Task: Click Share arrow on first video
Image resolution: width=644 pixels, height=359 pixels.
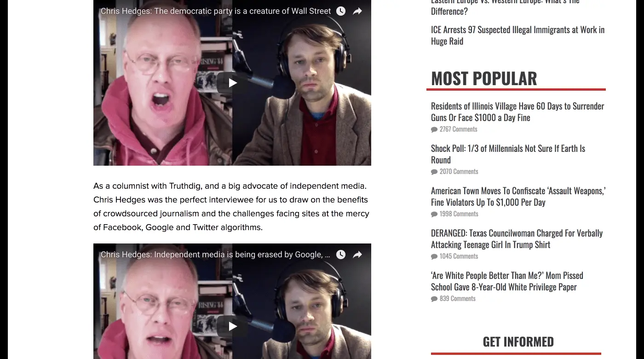Action: (357, 11)
